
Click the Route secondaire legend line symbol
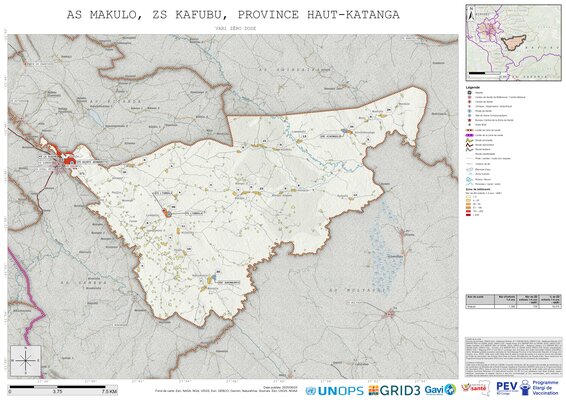tap(469, 145)
